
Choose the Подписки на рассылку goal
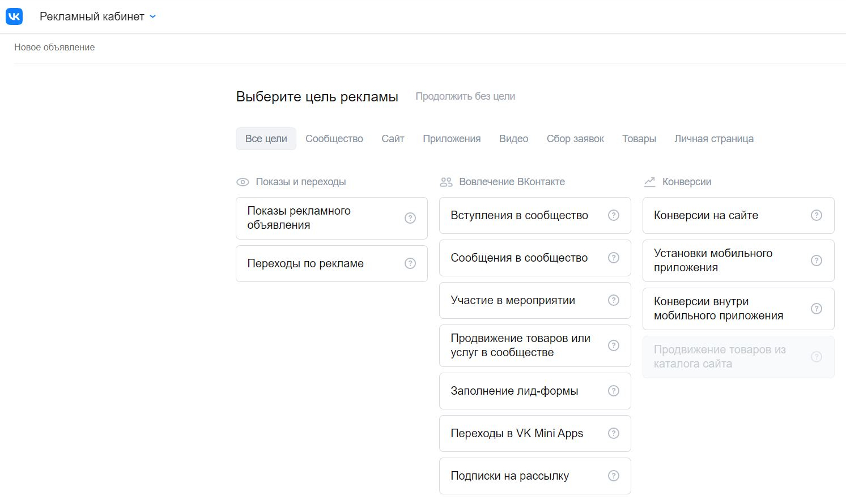coord(535,476)
